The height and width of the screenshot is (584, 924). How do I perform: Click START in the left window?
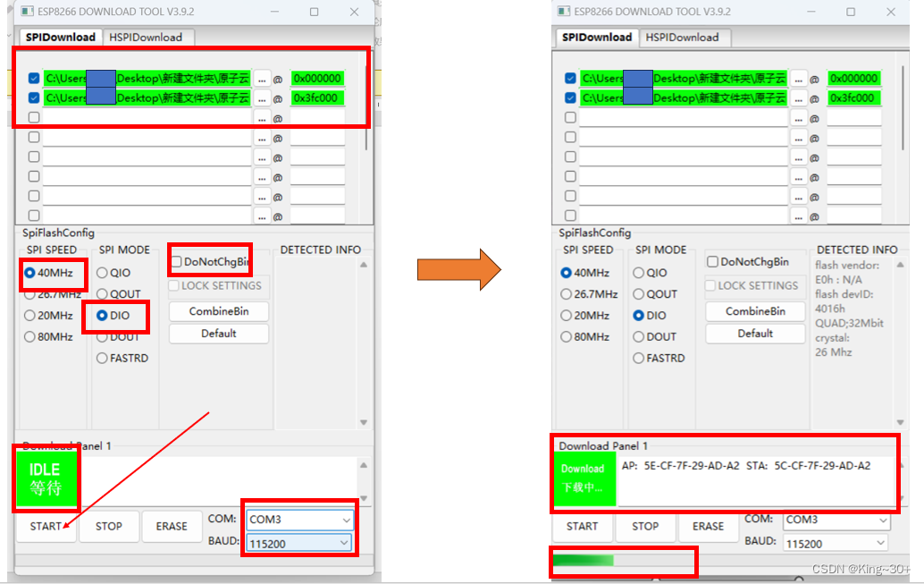click(x=46, y=526)
